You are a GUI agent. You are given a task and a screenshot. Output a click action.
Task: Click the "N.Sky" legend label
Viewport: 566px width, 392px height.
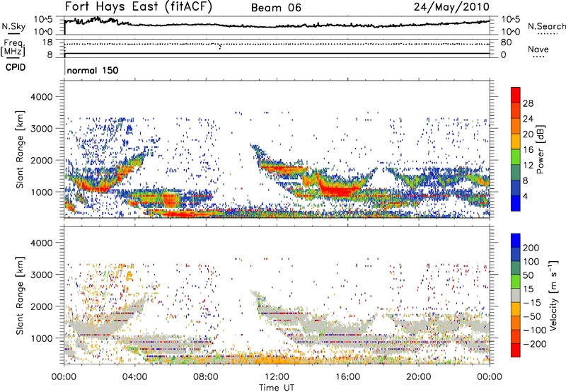(13, 26)
